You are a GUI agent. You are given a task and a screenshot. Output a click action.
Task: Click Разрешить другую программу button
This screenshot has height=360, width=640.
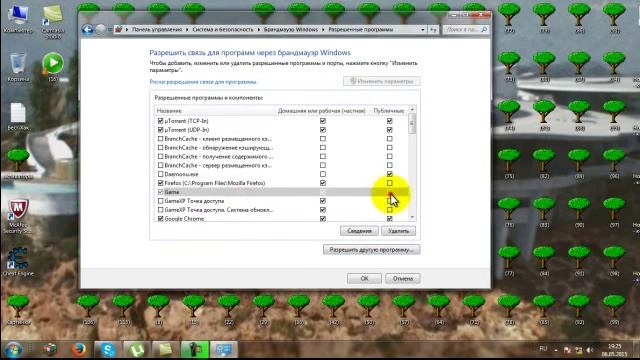click(371, 249)
